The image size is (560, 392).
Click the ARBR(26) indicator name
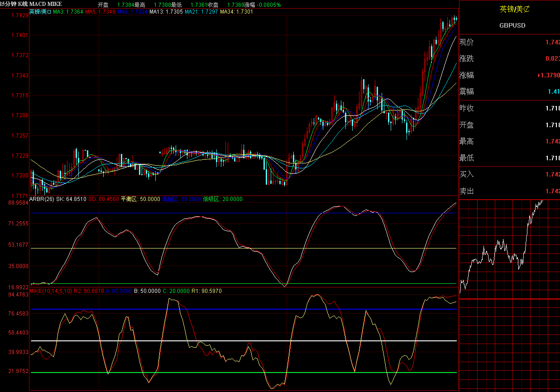(x=42, y=199)
